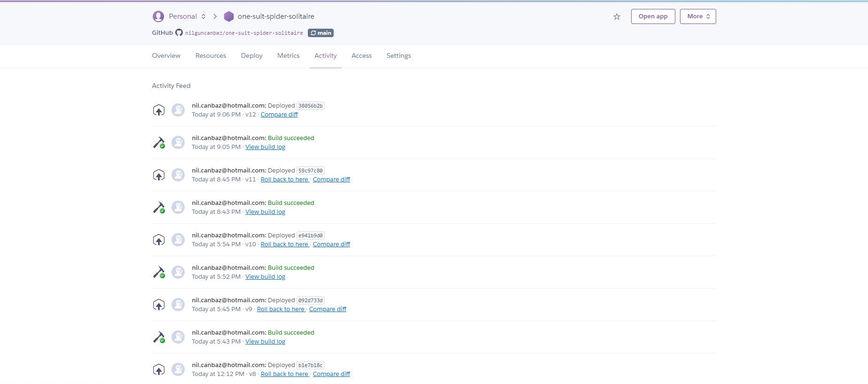Open the More dropdown menu
This screenshot has height=384, width=868.
[x=698, y=16]
